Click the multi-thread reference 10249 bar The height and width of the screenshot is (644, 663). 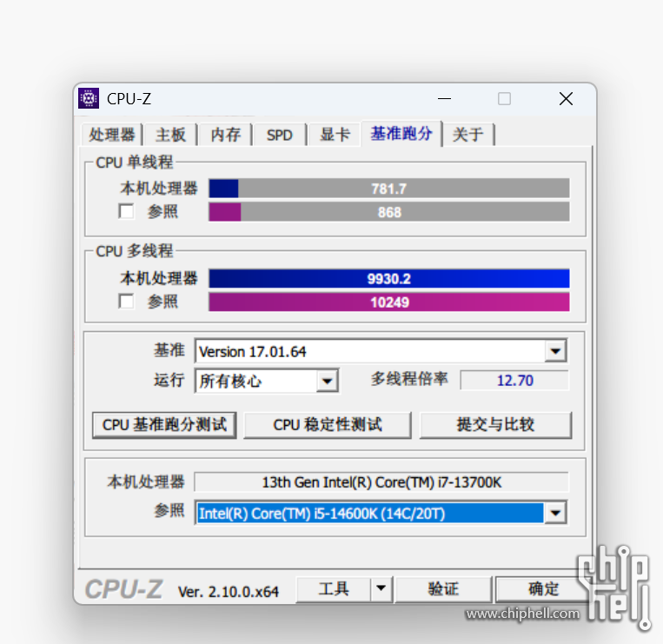click(389, 302)
